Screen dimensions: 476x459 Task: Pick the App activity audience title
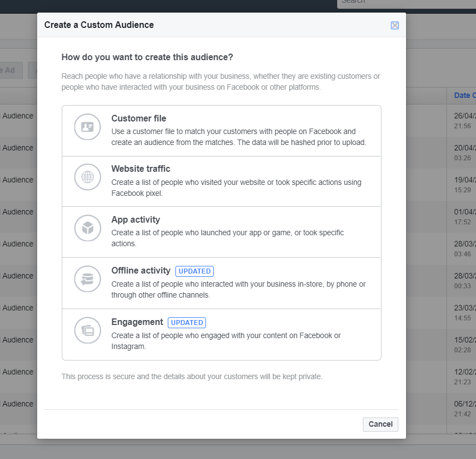136,219
